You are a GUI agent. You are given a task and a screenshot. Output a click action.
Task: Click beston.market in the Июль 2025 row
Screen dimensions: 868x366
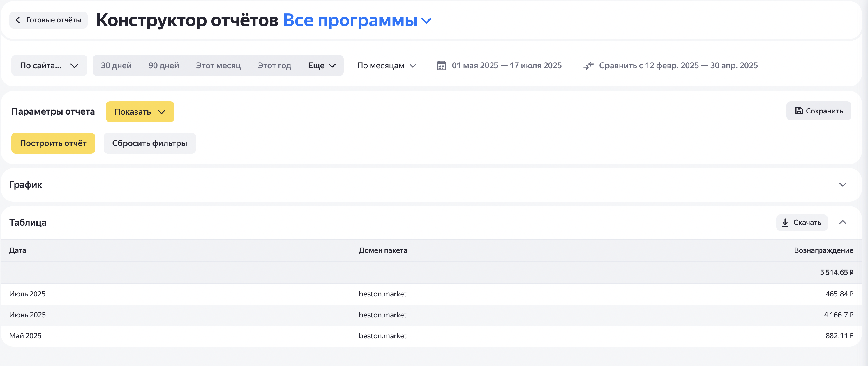[x=382, y=294]
